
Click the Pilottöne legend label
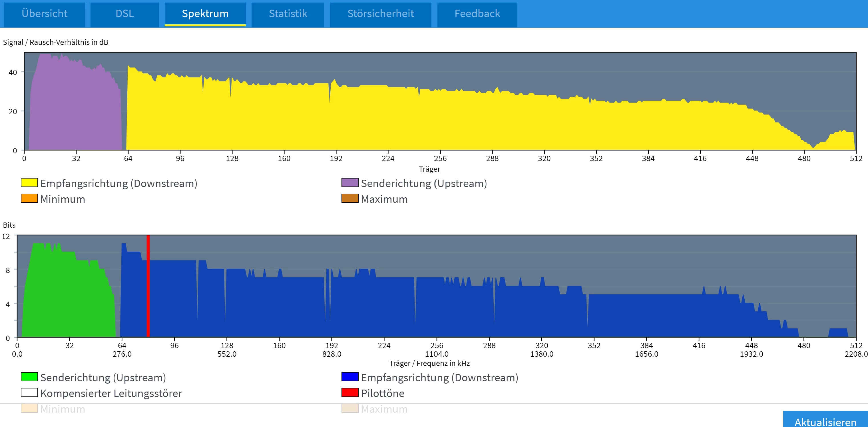pyautogui.click(x=382, y=393)
